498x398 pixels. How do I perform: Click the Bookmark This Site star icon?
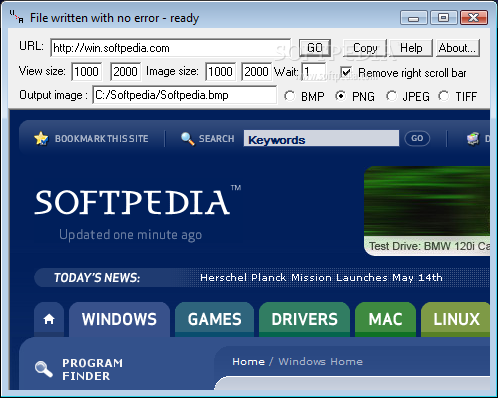coord(41,138)
